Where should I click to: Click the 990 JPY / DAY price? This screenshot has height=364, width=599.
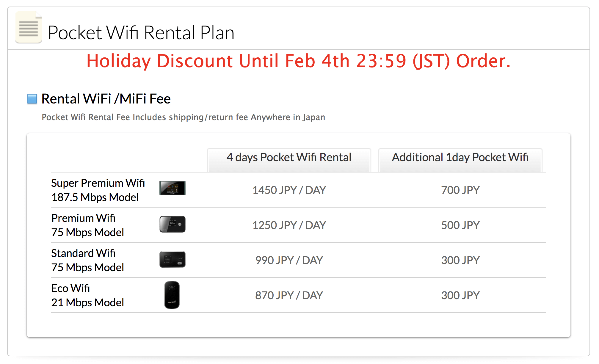point(289,260)
